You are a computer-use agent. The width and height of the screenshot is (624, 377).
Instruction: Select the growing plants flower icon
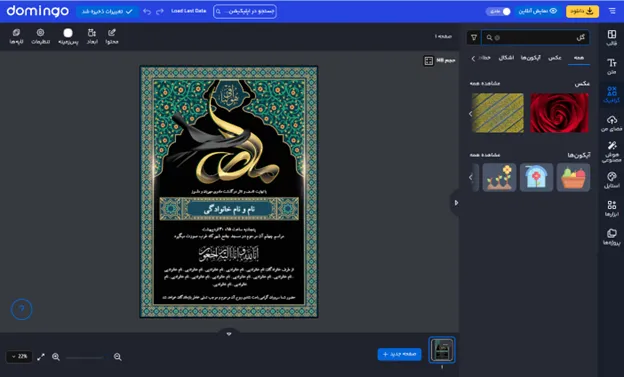point(499,177)
